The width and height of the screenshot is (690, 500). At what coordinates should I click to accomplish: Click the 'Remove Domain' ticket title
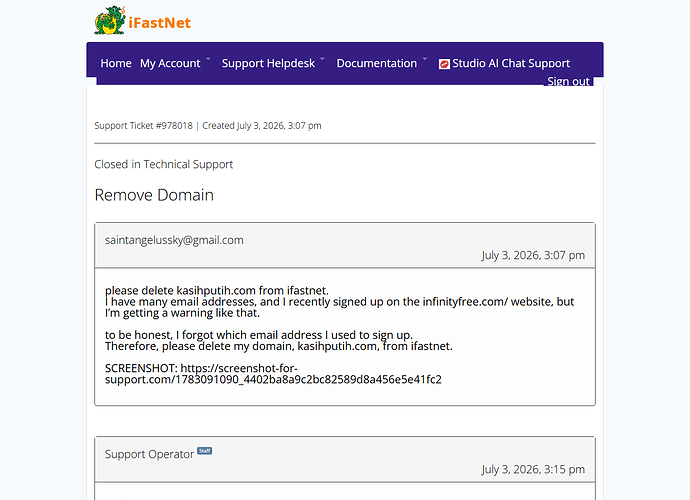click(154, 195)
